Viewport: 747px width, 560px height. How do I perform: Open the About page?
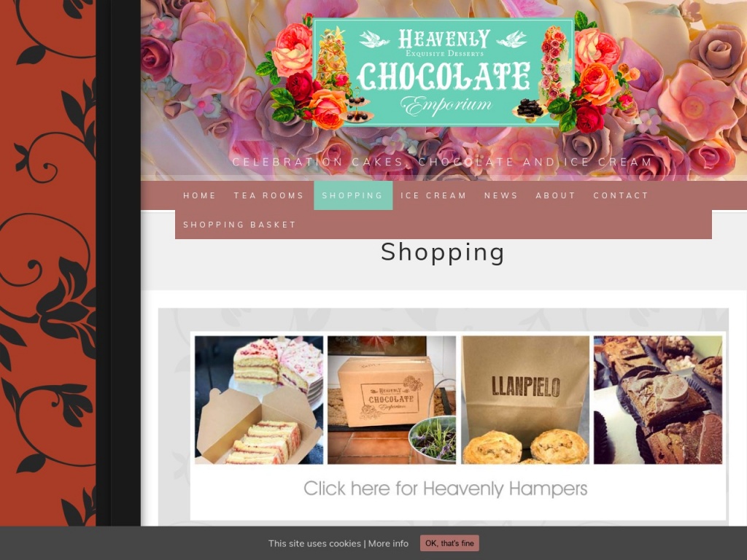[555, 195]
